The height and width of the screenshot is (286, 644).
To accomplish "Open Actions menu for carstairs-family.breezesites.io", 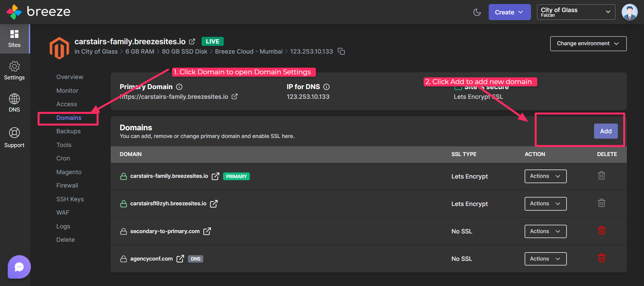I will coord(545,176).
